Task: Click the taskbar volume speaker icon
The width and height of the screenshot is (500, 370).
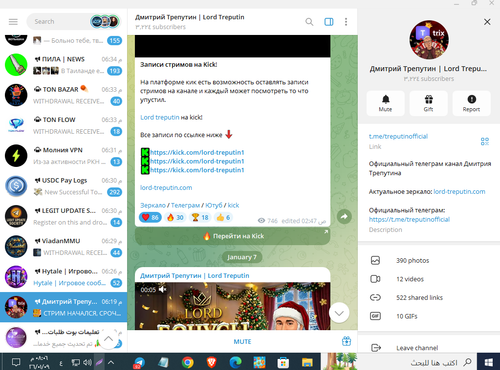Action: tap(88, 362)
